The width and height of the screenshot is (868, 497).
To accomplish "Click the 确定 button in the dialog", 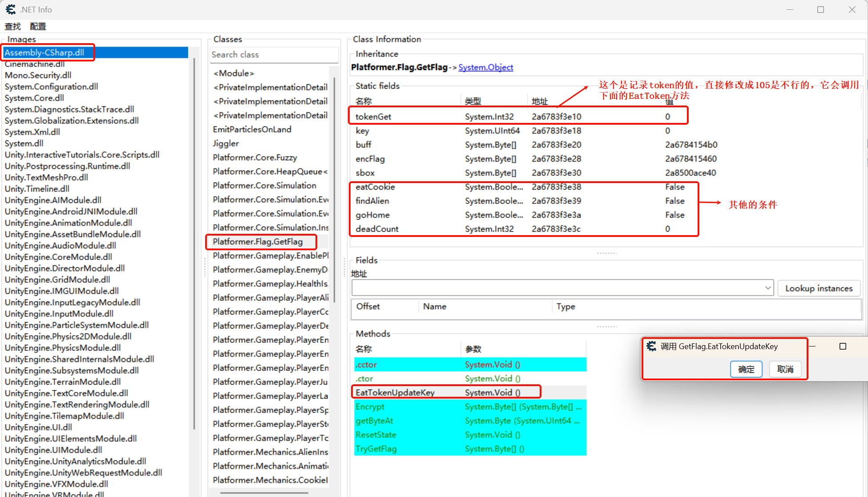I will (746, 369).
